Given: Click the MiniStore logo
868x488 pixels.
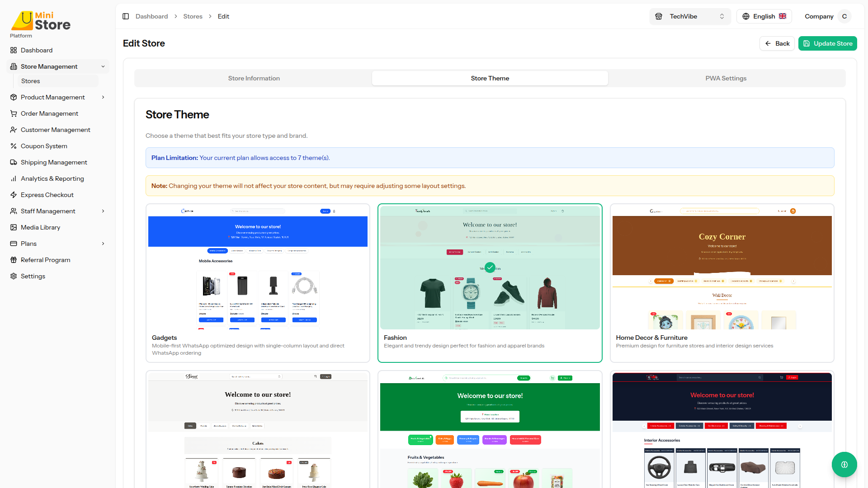Looking at the screenshot, I should 41,21.
